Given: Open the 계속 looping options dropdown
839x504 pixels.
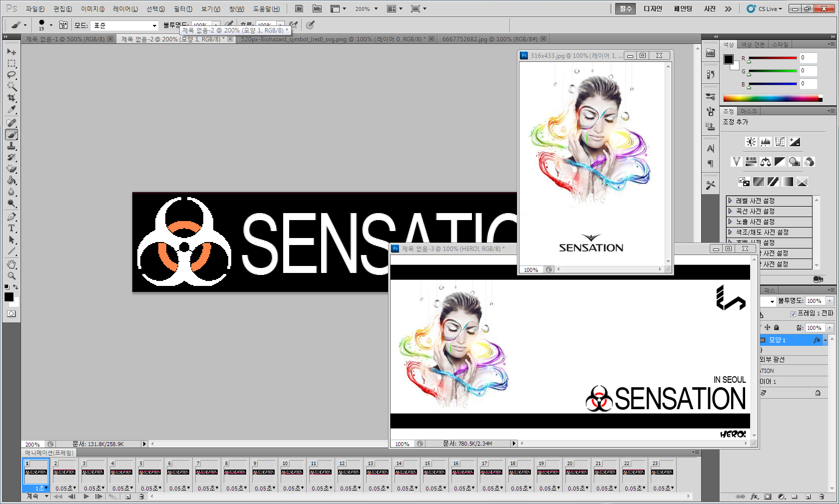Looking at the screenshot, I should [x=37, y=497].
